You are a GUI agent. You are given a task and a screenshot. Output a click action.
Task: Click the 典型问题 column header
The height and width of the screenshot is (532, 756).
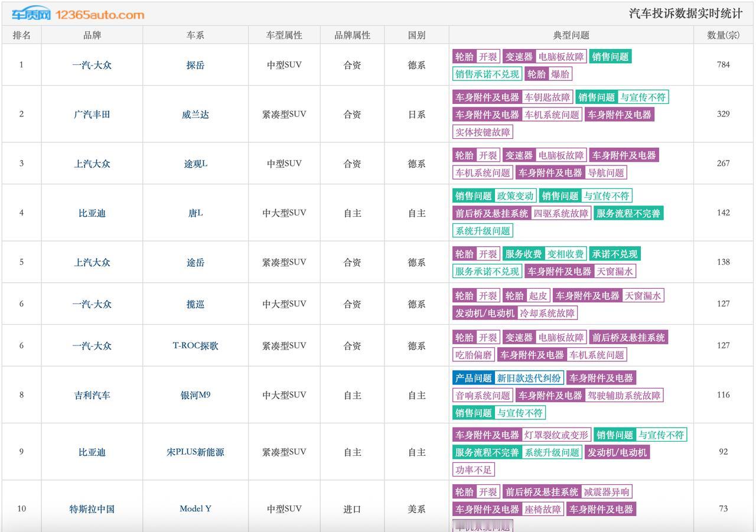pos(571,35)
